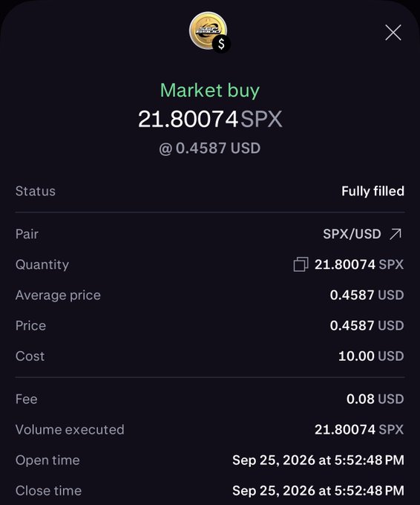Tap the Market buy heading
Screen dimensions: 420x505
coord(210,90)
